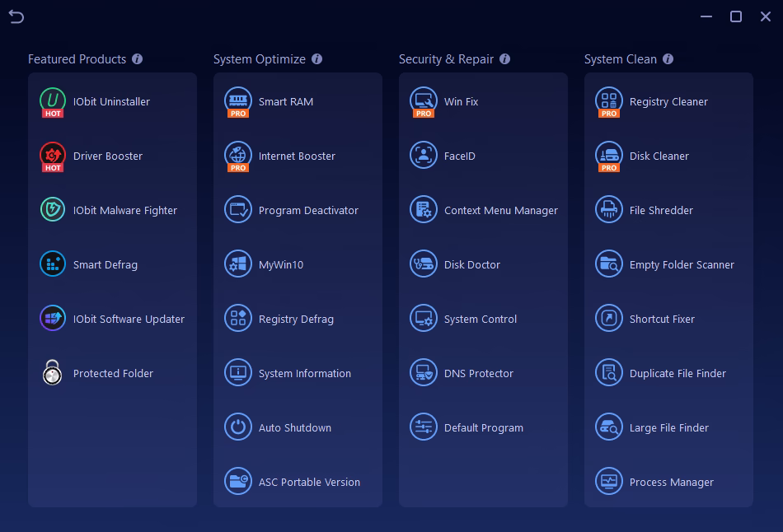The image size is (783, 532).
Task: Open the Internet Booster globe icon
Action: point(237,156)
